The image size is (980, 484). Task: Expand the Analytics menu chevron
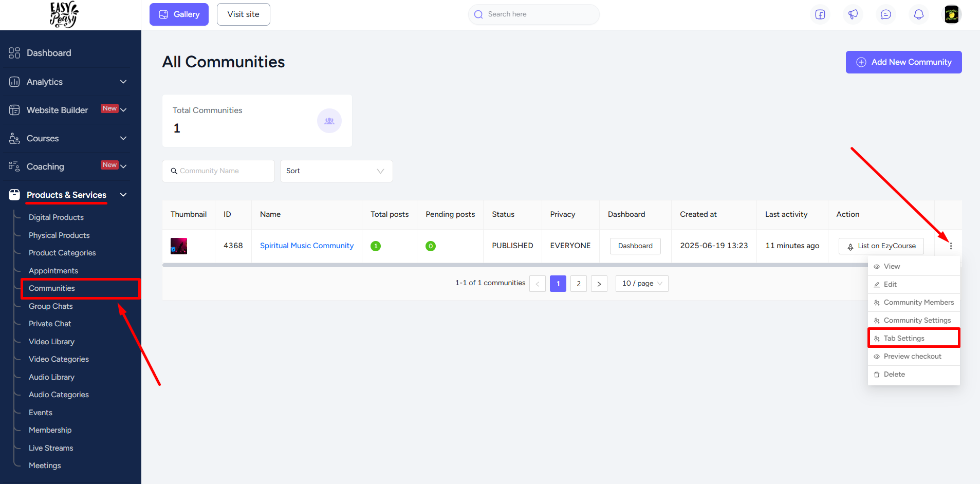(x=123, y=82)
